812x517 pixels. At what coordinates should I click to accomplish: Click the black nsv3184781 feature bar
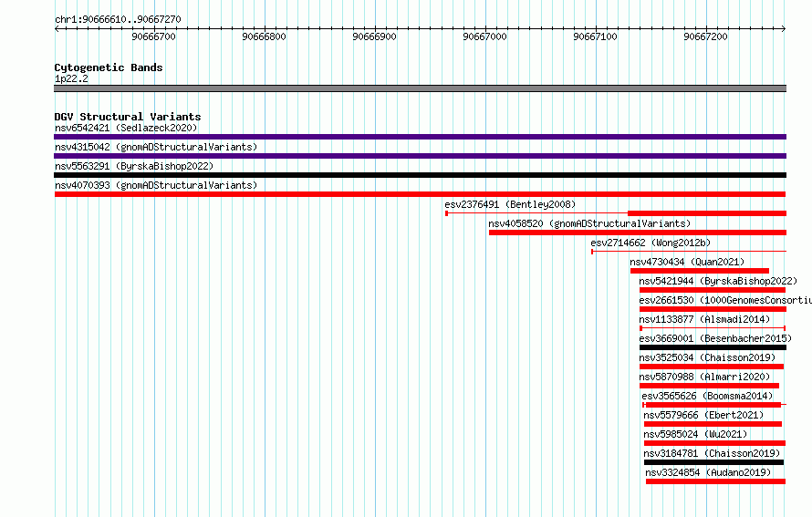(713, 462)
